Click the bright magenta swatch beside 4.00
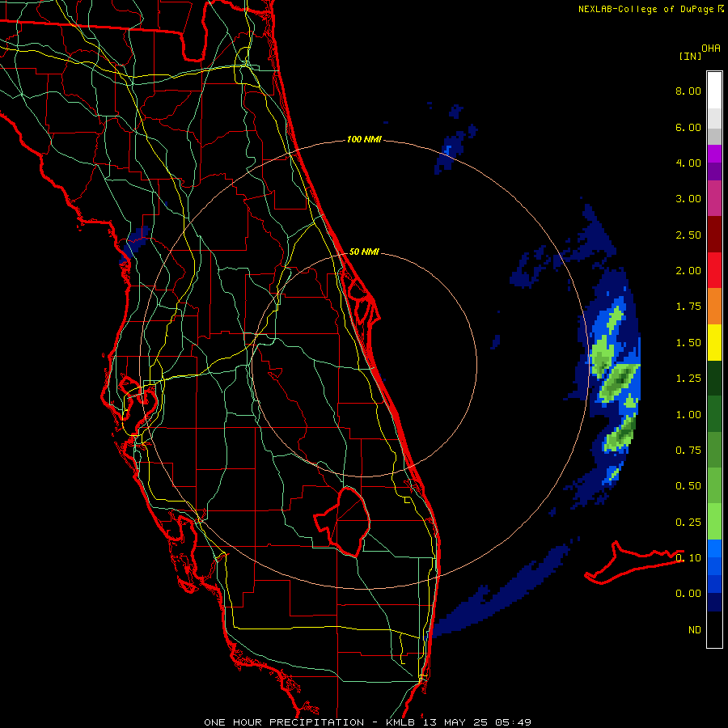 point(714,154)
